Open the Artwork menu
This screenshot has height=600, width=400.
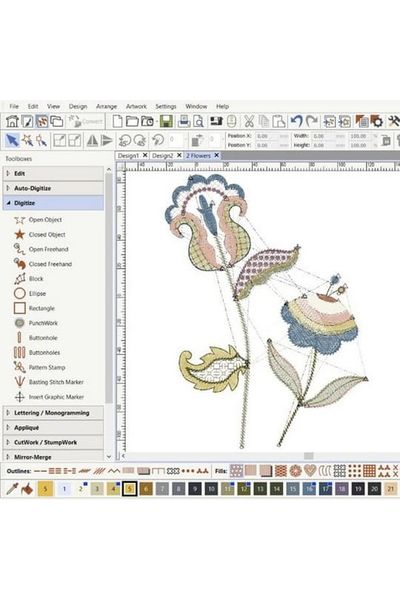pos(136,106)
